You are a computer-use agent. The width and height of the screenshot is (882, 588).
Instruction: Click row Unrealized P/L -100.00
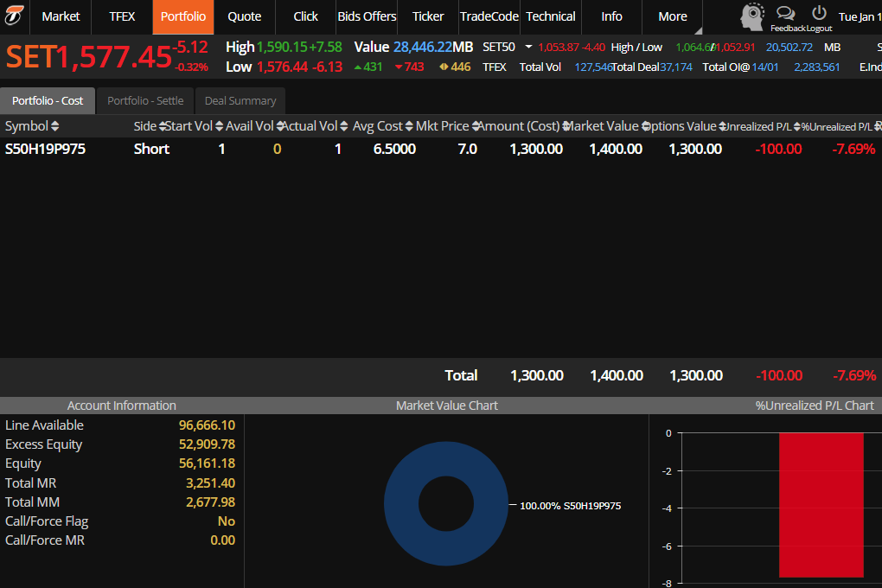(778, 149)
